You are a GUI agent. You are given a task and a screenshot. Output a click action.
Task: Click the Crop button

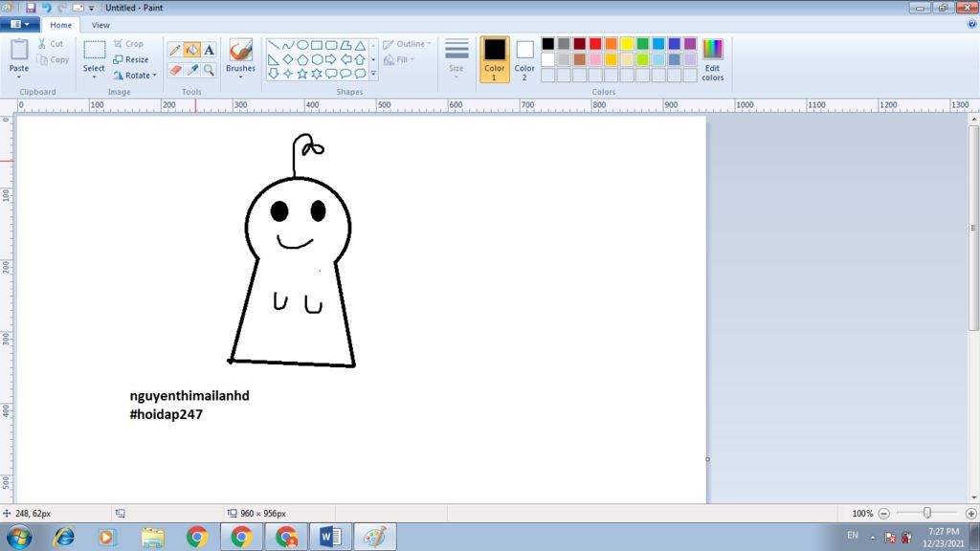[x=129, y=44]
